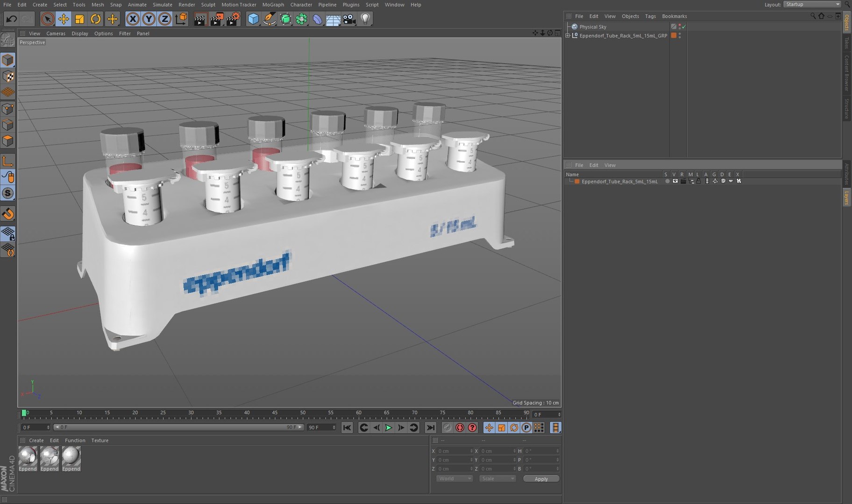852x504 pixels.
Task: Expand Eppendorf_Tube_Rack_5mL_15mL_GRP object tree
Action: pyautogui.click(x=568, y=35)
